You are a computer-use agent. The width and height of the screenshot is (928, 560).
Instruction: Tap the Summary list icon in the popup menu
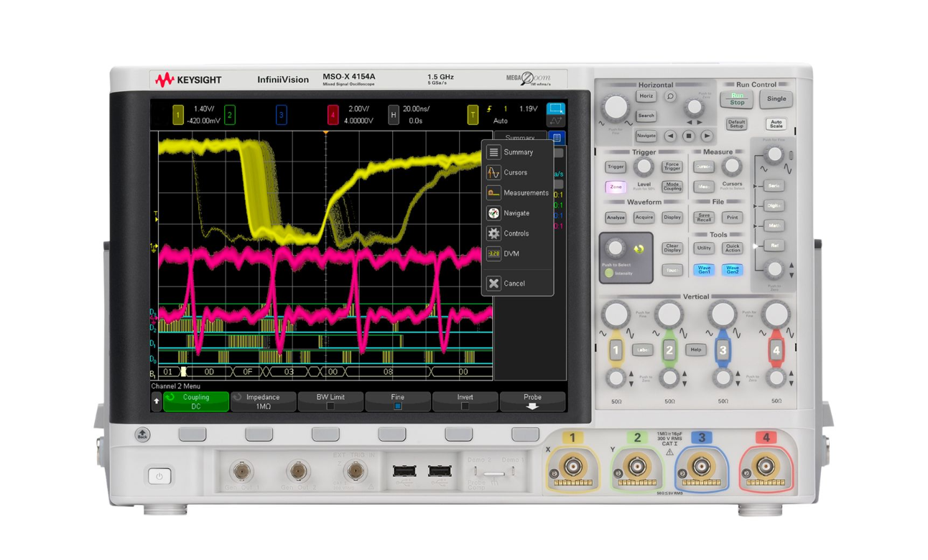coord(494,151)
